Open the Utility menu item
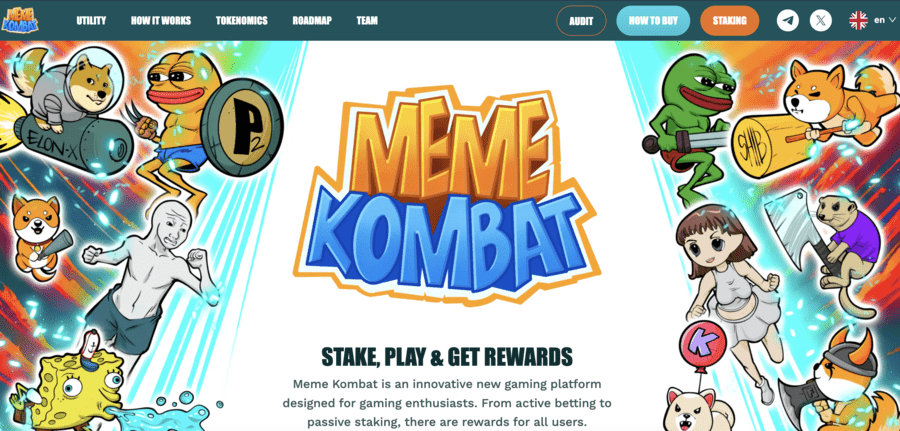 (91, 21)
